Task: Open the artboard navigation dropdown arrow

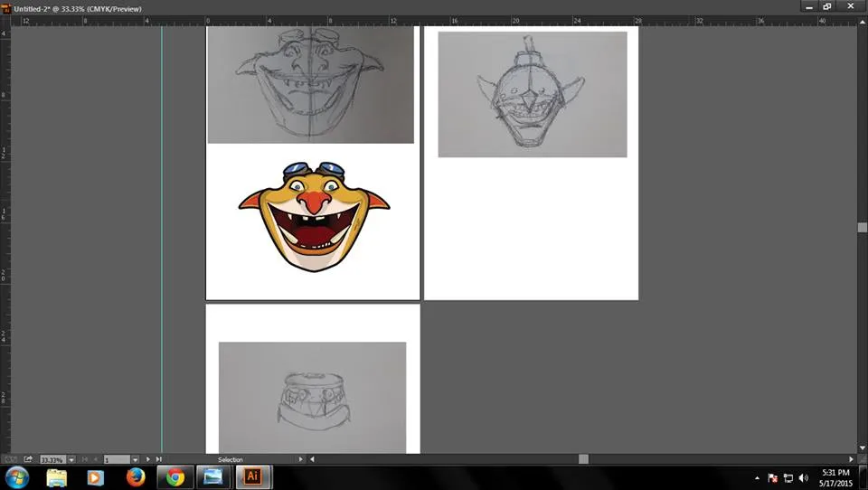Action: (135, 459)
